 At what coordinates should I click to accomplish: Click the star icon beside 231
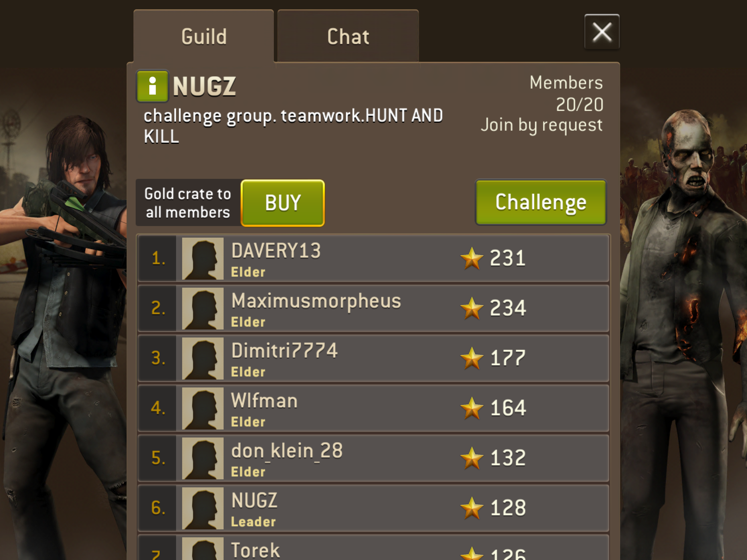(x=472, y=259)
